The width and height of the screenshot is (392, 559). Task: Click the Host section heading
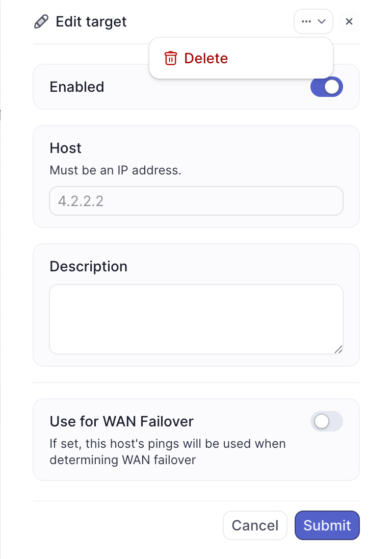tap(66, 148)
